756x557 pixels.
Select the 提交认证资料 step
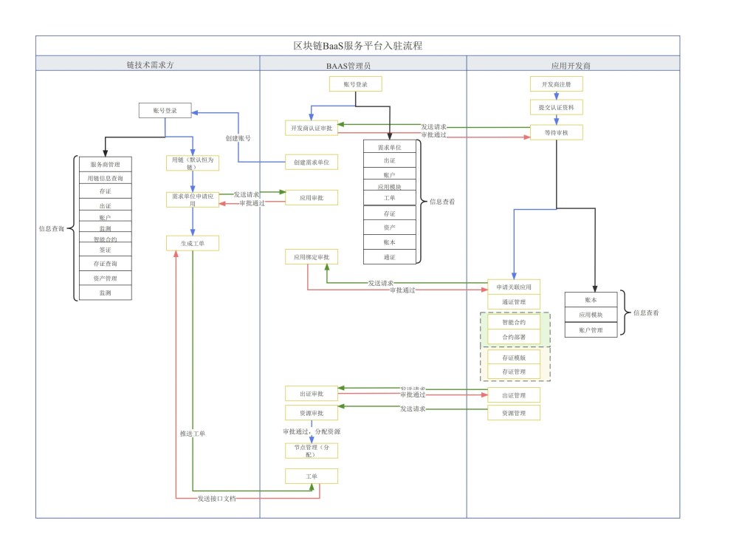[556, 107]
